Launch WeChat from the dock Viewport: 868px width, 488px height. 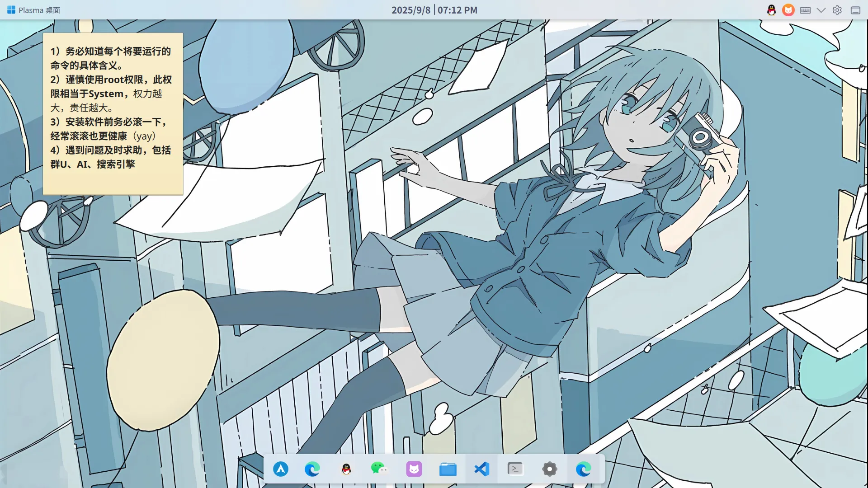[x=379, y=469]
